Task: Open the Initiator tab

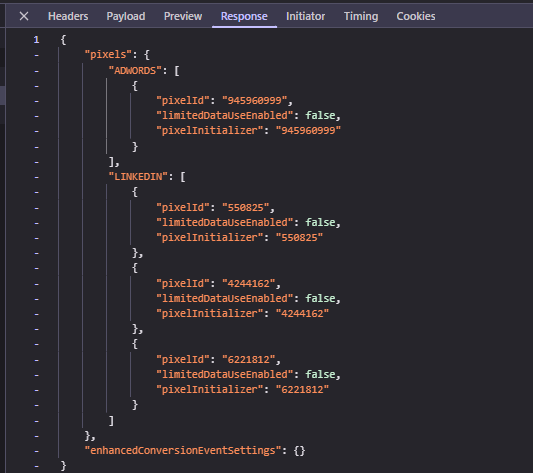Action: (x=306, y=16)
